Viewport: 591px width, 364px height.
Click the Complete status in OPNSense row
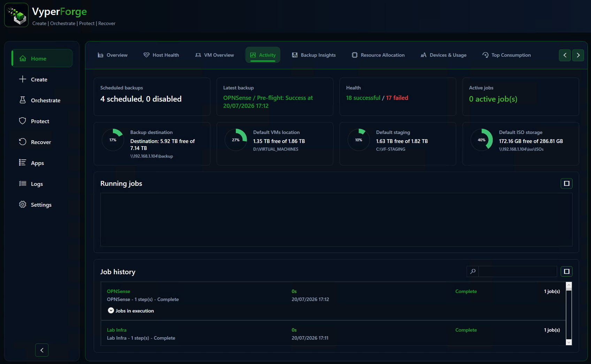coord(466,291)
